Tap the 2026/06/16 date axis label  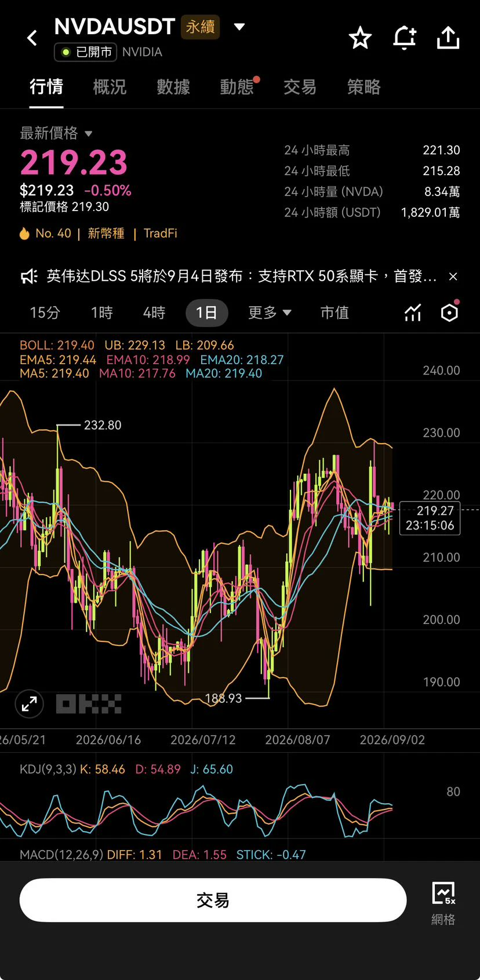tap(108, 740)
